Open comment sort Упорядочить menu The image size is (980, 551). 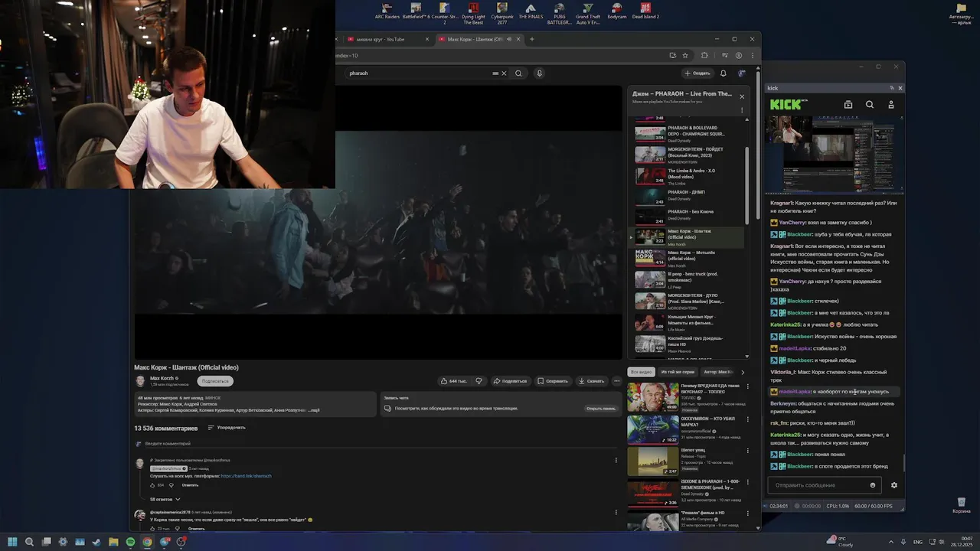click(x=227, y=428)
